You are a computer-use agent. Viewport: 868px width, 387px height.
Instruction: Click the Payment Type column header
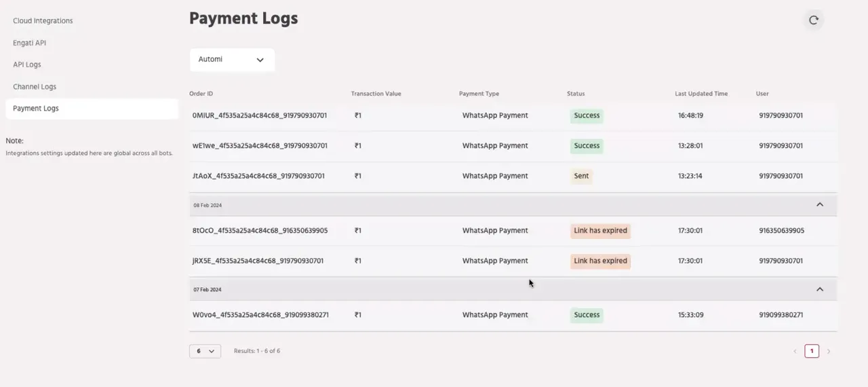click(x=479, y=94)
